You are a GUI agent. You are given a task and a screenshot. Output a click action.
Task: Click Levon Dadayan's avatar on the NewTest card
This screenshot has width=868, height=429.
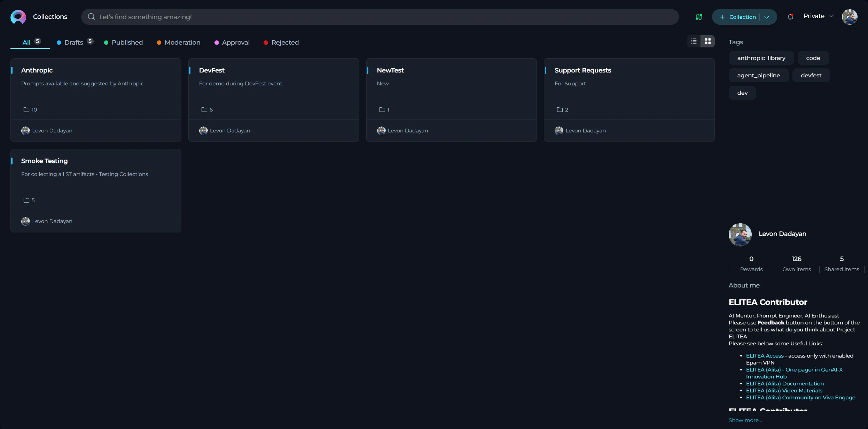(382, 130)
